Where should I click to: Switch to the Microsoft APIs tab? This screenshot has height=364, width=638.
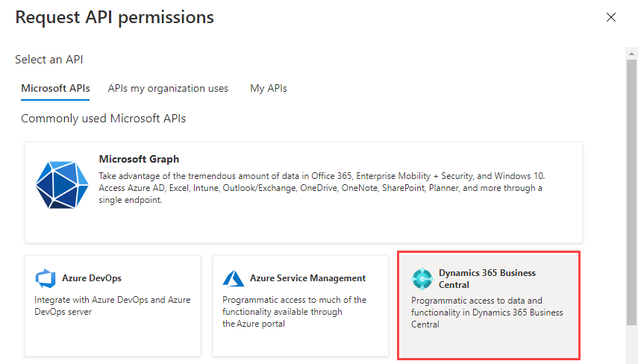(55, 88)
